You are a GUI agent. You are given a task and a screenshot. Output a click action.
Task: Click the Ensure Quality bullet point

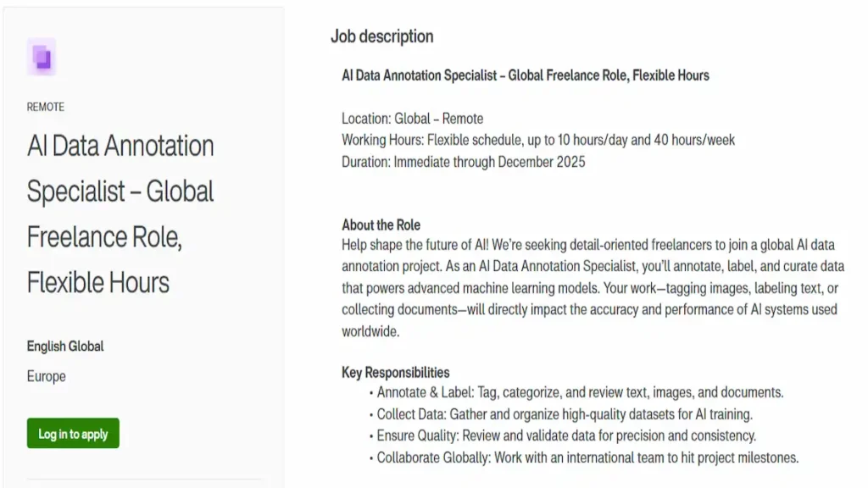566,435
